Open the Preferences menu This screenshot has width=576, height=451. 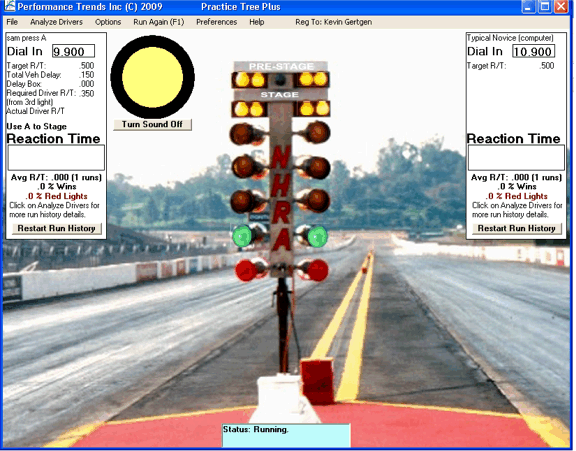click(x=216, y=22)
